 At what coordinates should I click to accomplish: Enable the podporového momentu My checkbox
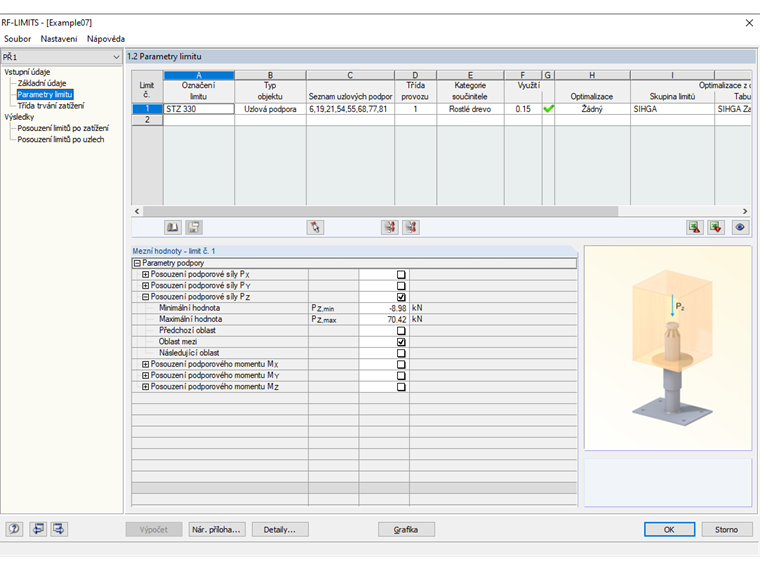[401, 376]
